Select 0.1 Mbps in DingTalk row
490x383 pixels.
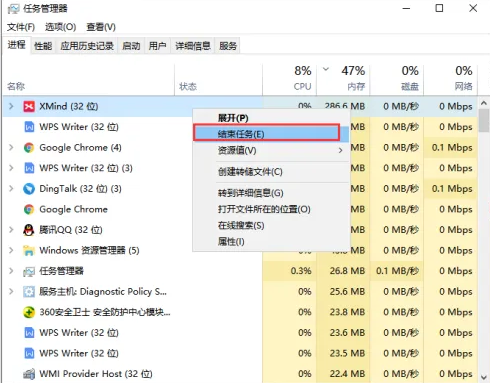pos(452,189)
